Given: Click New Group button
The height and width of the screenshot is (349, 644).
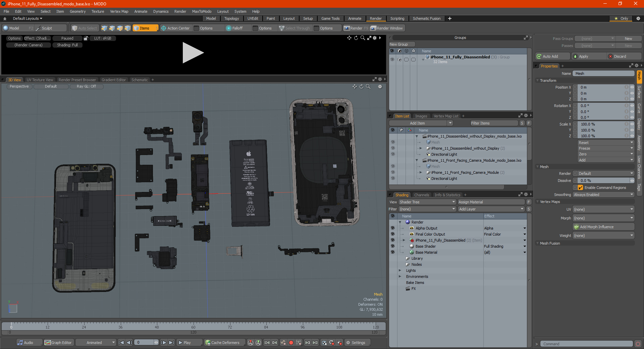Looking at the screenshot, I should (x=402, y=44).
